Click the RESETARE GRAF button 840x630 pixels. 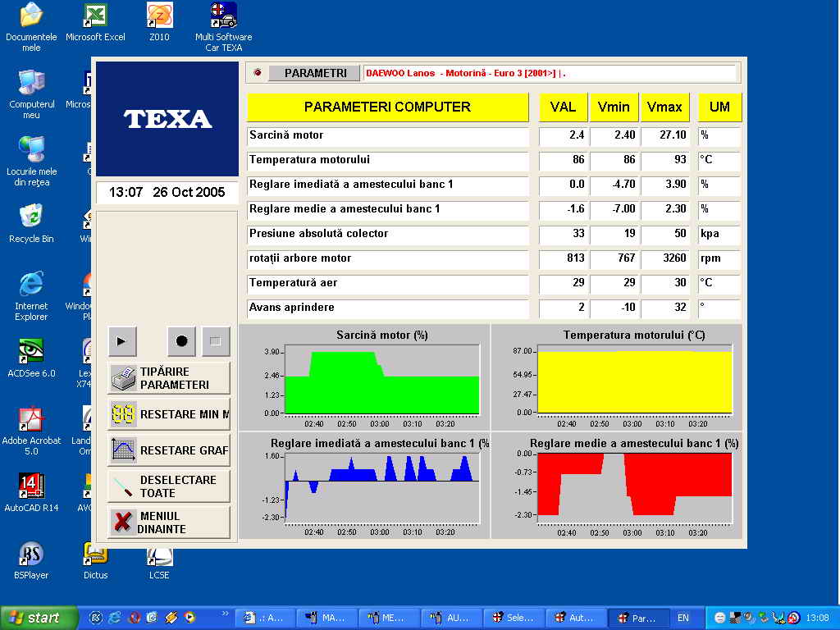coord(169,450)
